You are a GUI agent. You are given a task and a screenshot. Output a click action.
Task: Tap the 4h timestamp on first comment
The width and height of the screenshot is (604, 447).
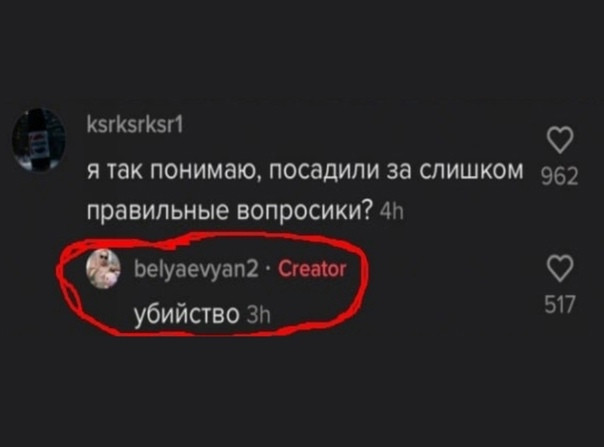tap(392, 212)
